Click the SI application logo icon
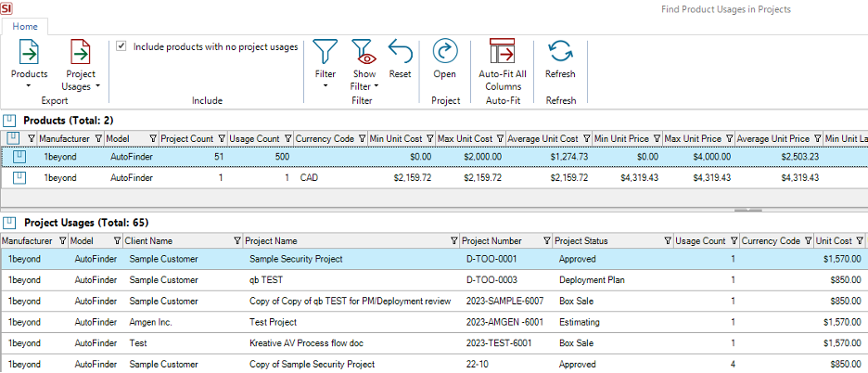The image size is (868, 373). coord(8,8)
